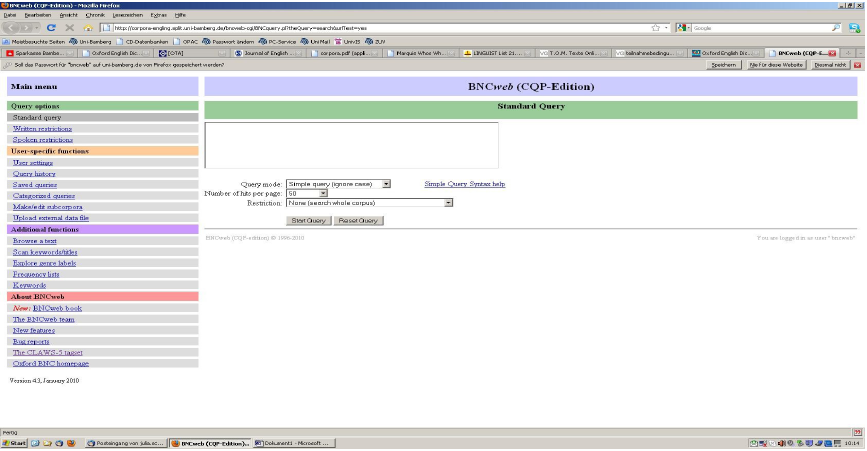Click the magnifier search icon in search box

coord(835,28)
